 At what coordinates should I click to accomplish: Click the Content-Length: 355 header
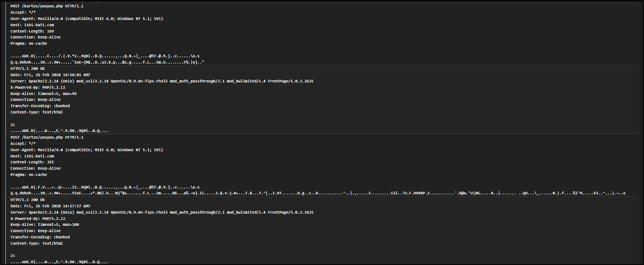click(x=32, y=162)
